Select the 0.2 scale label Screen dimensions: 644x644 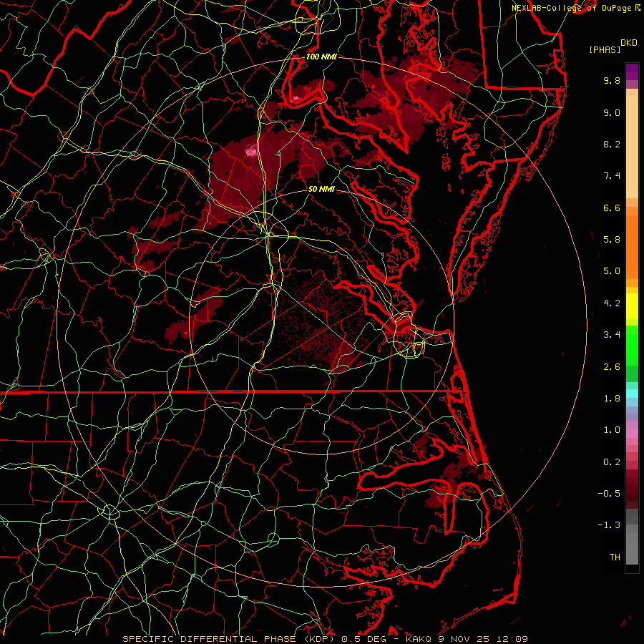[x=612, y=462]
